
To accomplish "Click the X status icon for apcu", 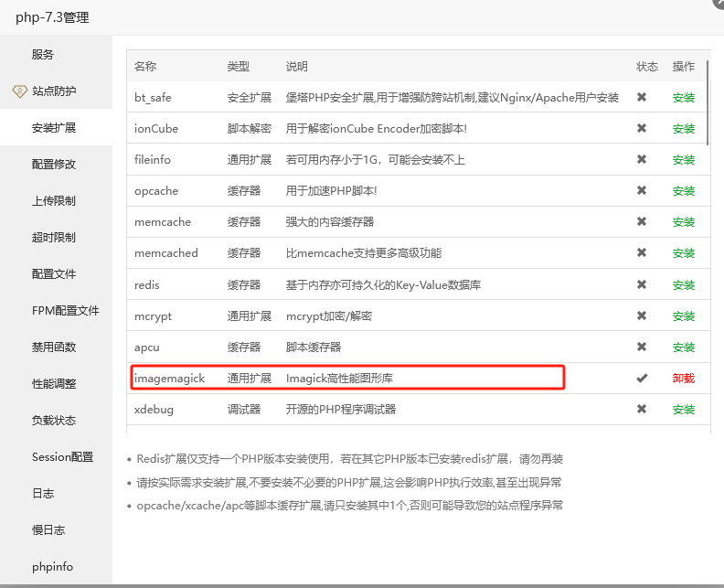I will [642, 347].
